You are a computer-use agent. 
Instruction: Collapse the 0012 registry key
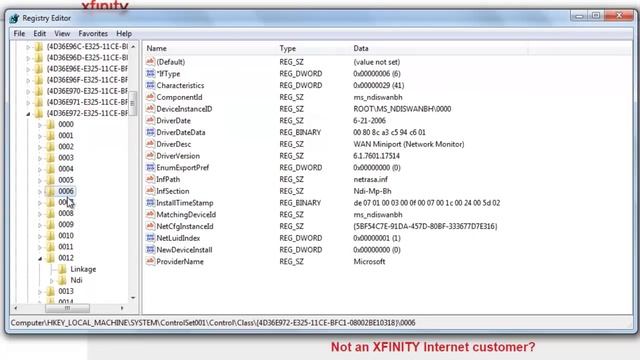coord(40,258)
